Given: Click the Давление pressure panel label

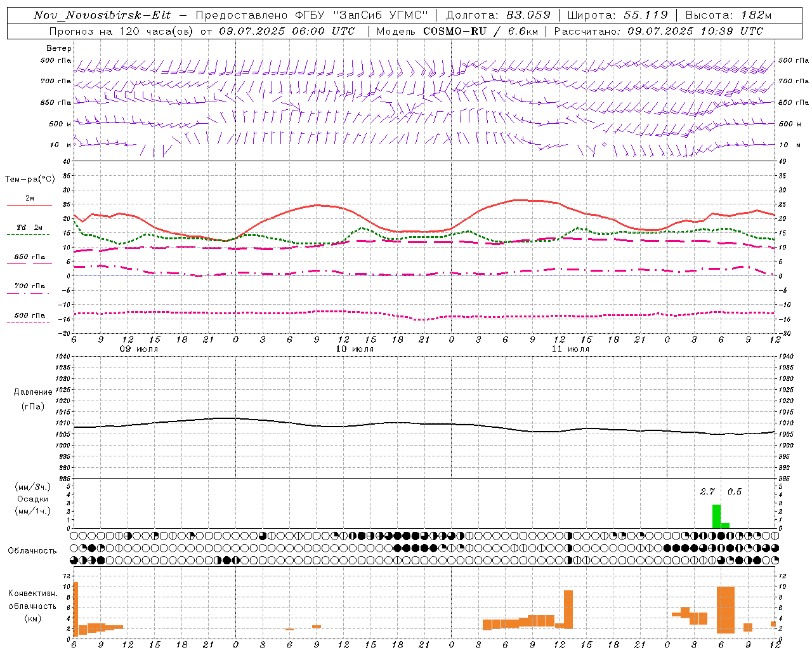Looking at the screenshot, I should pyautogui.click(x=33, y=392).
